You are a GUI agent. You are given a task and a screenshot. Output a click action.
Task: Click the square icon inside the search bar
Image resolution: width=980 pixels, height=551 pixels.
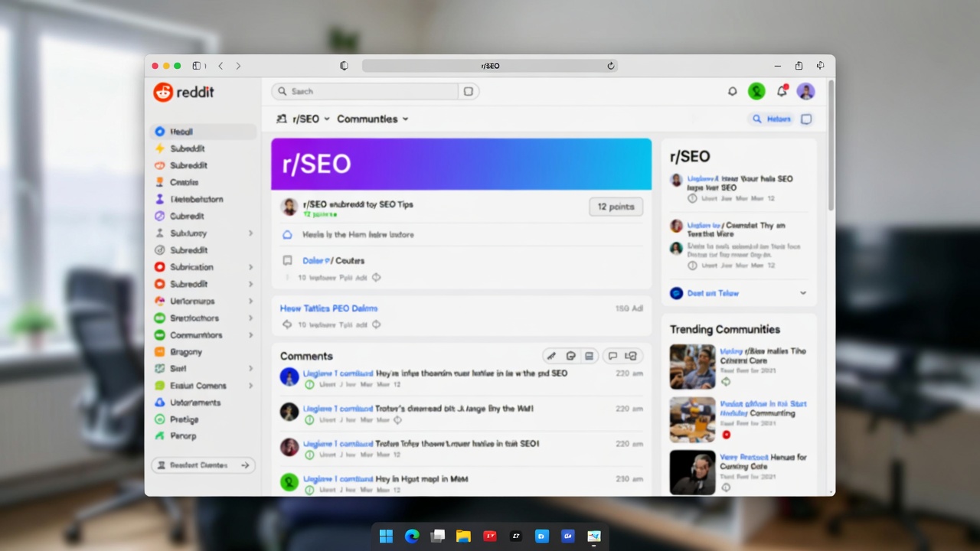click(469, 91)
